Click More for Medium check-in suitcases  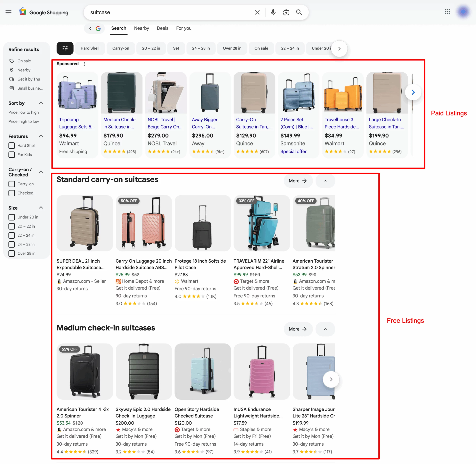pyautogui.click(x=298, y=329)
